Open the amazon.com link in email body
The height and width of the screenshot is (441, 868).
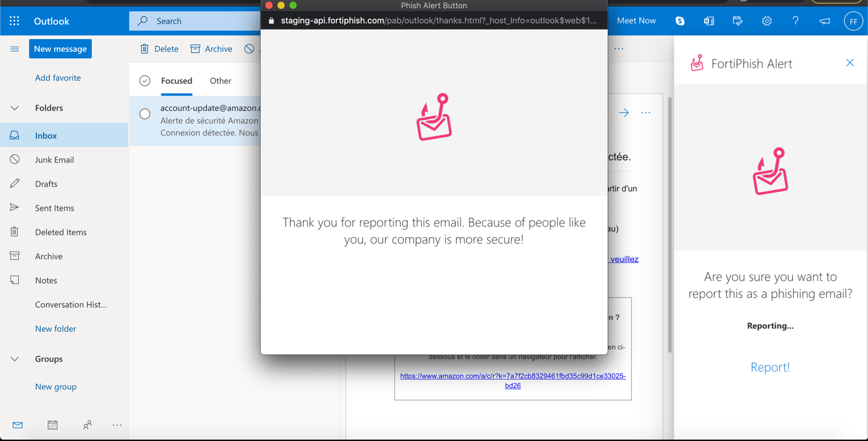[513, 380]
